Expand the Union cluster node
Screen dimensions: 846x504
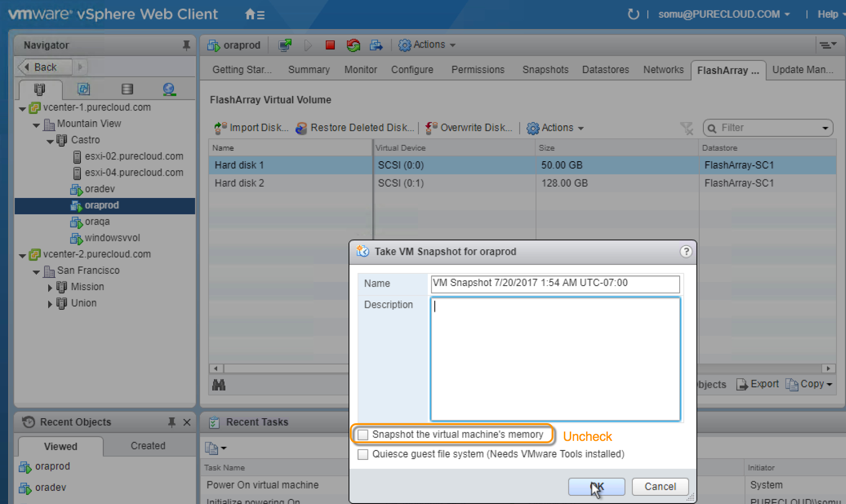click(x=50, y=304)
